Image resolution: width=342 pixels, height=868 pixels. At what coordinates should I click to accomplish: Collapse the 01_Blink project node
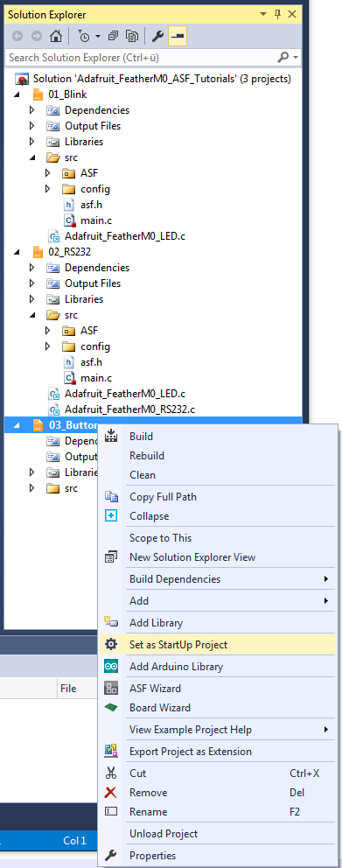16,94
